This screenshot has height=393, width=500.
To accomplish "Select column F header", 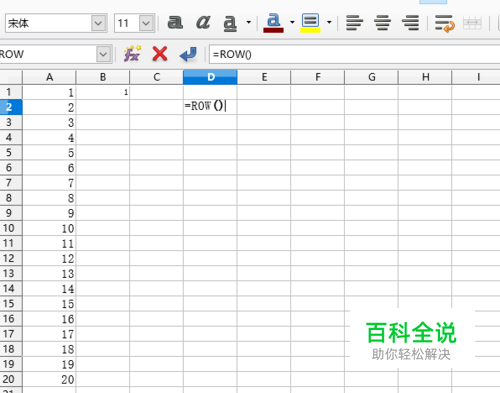I will pyautogui.click(x=318, y=77).
